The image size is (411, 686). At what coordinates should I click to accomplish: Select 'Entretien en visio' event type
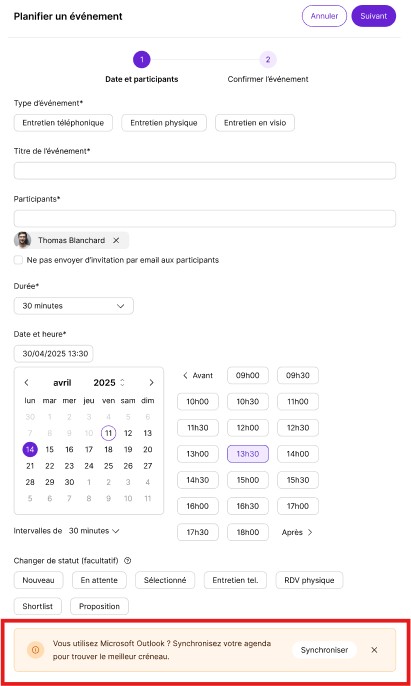tap(255, 123)
